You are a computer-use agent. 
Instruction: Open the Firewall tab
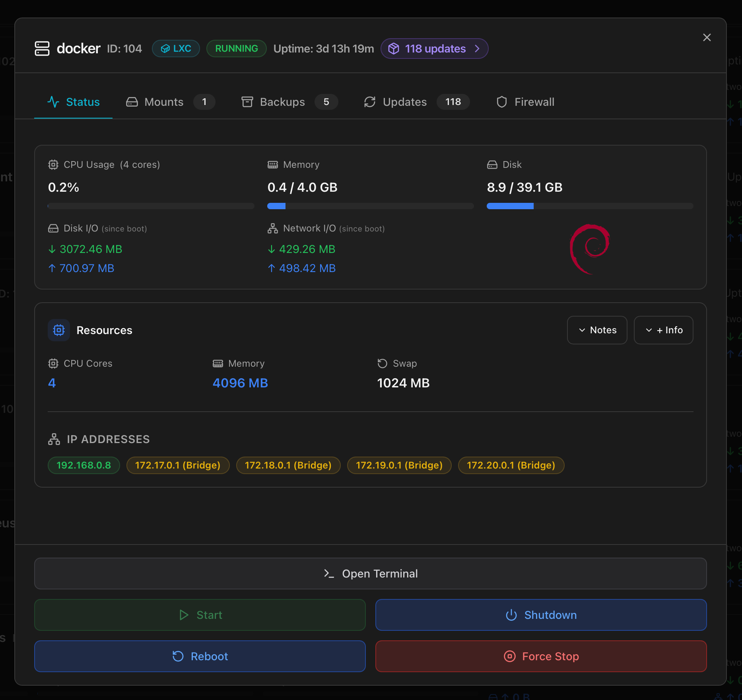(x=525, y=102)
